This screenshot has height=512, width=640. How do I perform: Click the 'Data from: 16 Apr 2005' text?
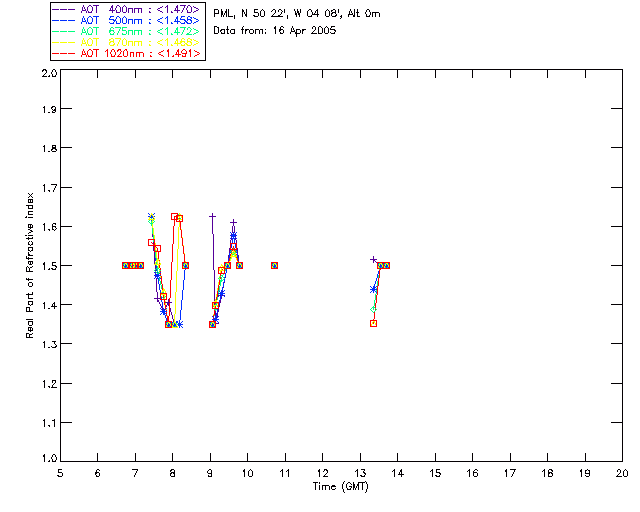tap(275, 31)
